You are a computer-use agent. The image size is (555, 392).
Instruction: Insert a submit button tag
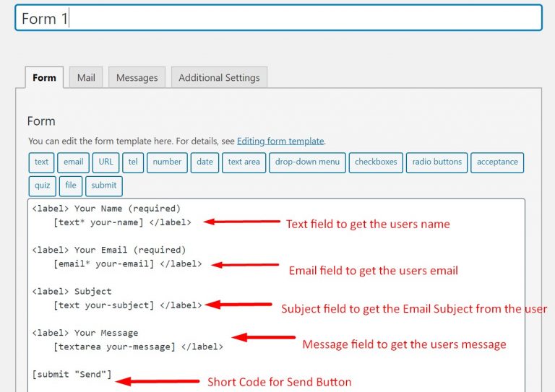point(104,186)
